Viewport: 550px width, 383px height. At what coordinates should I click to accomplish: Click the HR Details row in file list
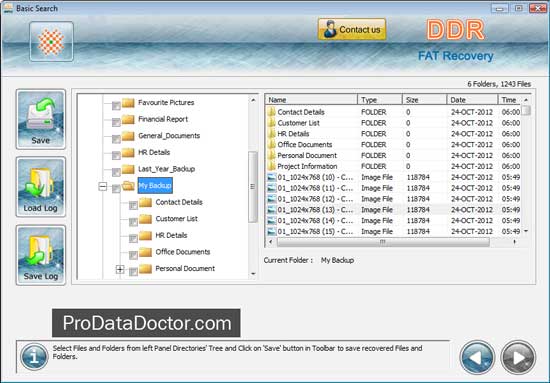(394, 134)
